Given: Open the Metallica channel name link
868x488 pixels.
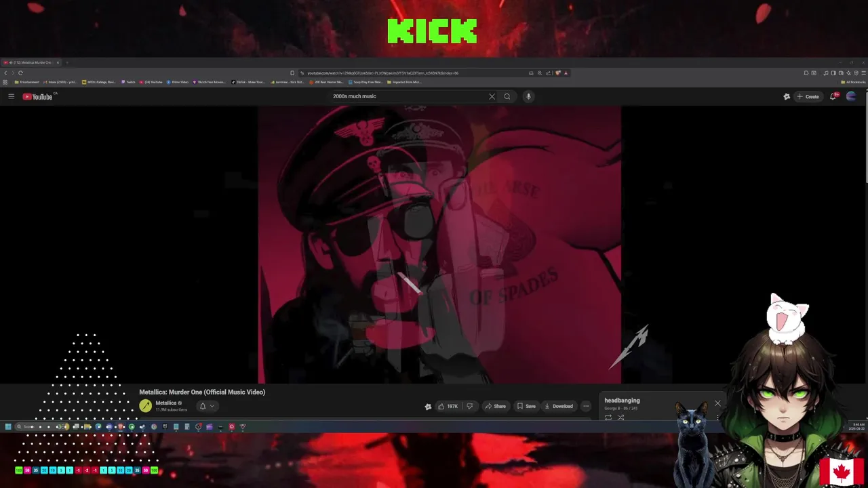Looking at the screenshot, I should point(166,403).
